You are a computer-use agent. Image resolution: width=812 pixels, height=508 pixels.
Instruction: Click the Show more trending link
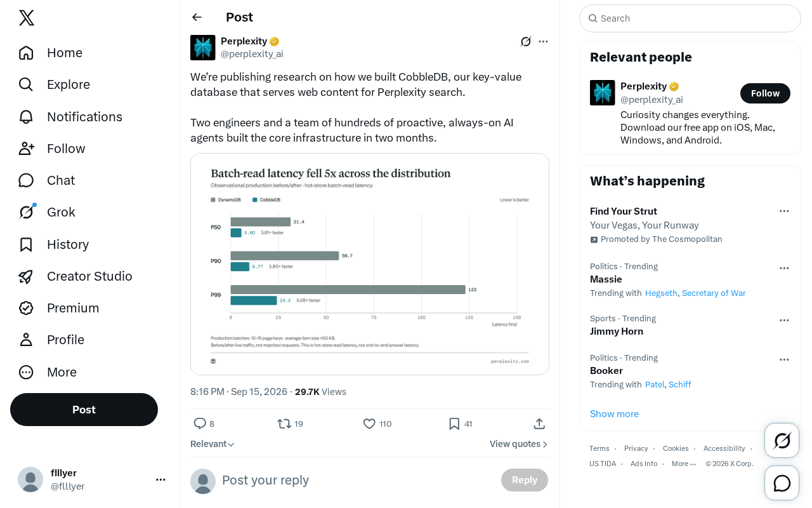[614, 414]
